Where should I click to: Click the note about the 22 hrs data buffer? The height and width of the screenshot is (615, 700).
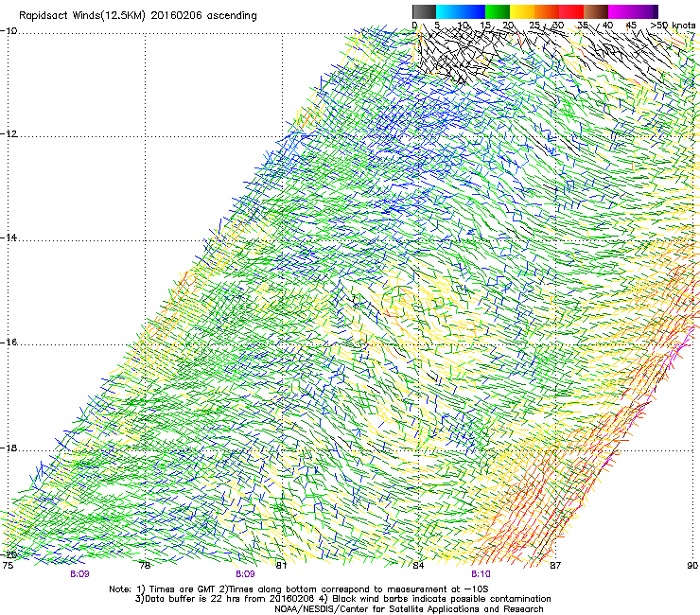pyautogui.click(x=226, y=599)
